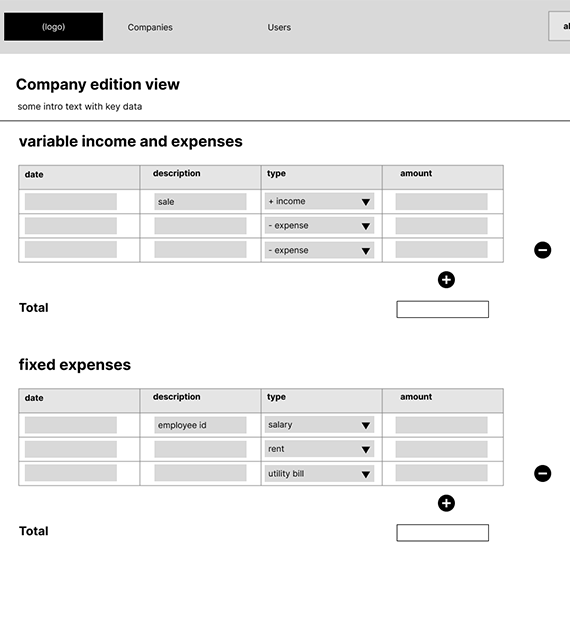This screenshot has width=570, height=620.
Task: Remove row with fixed expenses minus icon
Action: tap(542, 473)
